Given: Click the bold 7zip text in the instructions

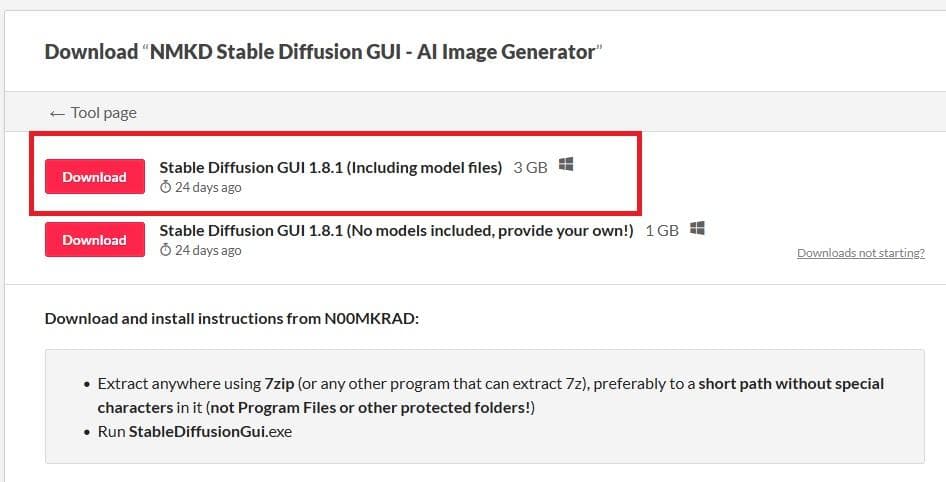Looking at the screenshot, I should point(277,384).
